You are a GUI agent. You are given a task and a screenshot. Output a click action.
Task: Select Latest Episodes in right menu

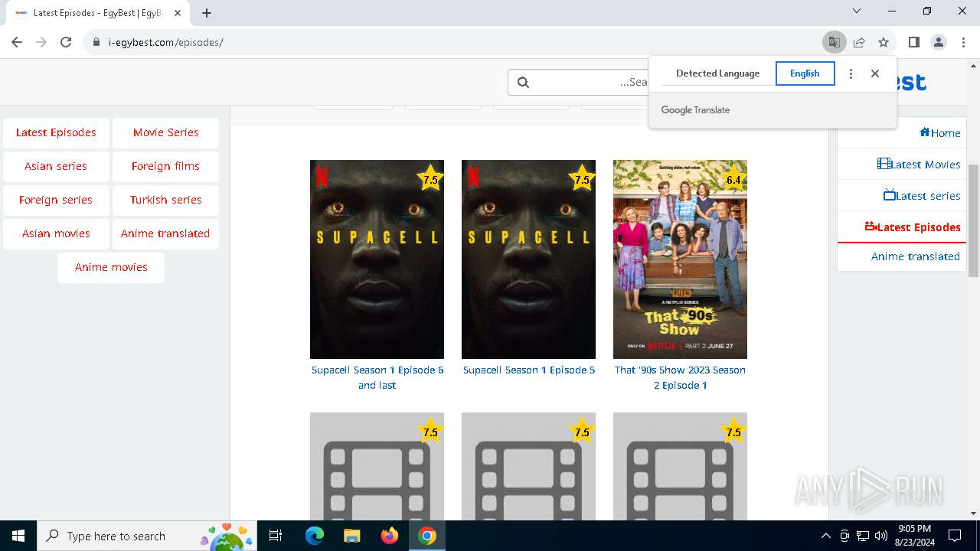pyautogui.click(x=902, y=227)
